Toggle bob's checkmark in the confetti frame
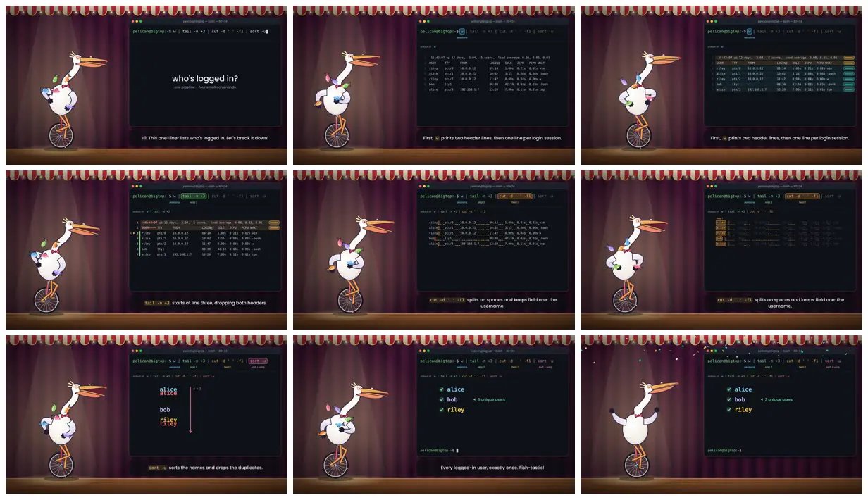 click(x=729, y=399)
